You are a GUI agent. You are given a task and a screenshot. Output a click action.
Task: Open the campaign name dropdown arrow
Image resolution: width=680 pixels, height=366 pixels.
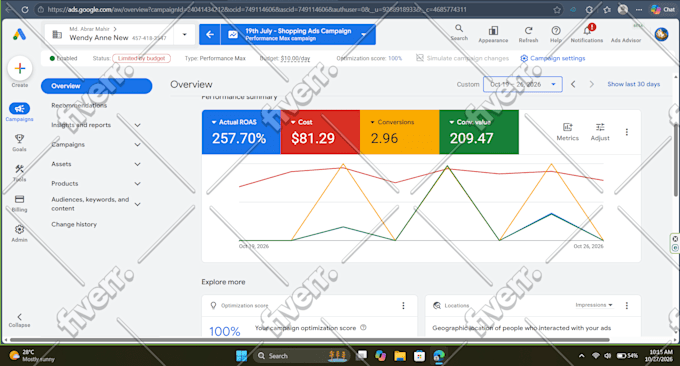[363, 34]
